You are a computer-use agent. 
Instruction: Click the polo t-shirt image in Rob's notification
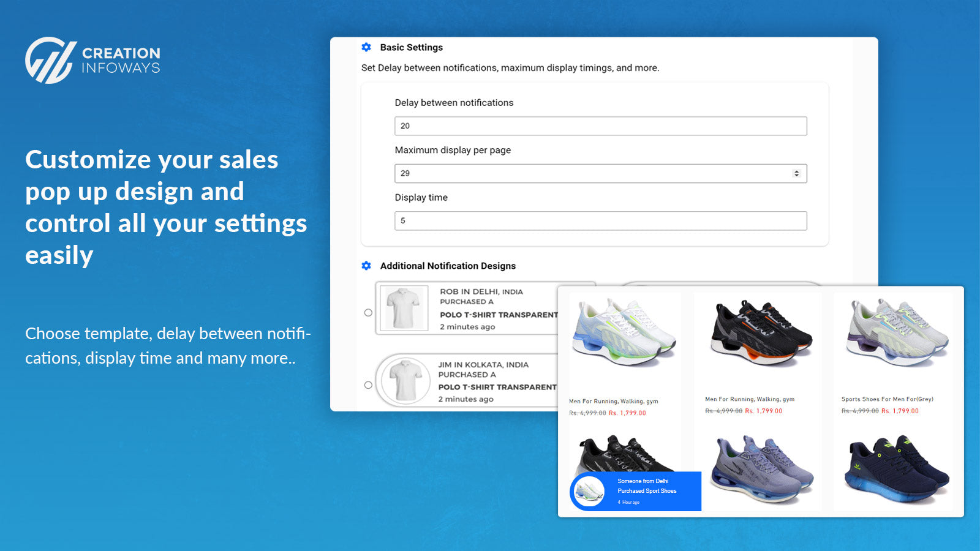tap(405, 308)
